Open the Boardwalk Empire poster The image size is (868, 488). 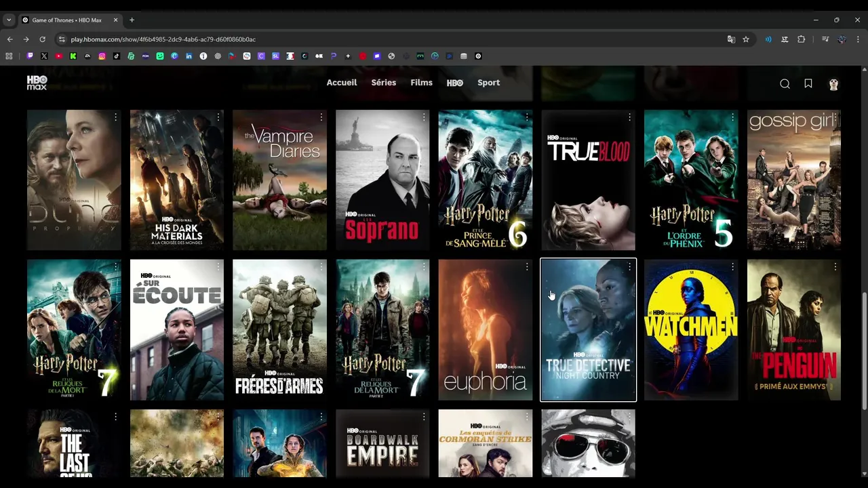pyautogui.click(x=382, y=443)
